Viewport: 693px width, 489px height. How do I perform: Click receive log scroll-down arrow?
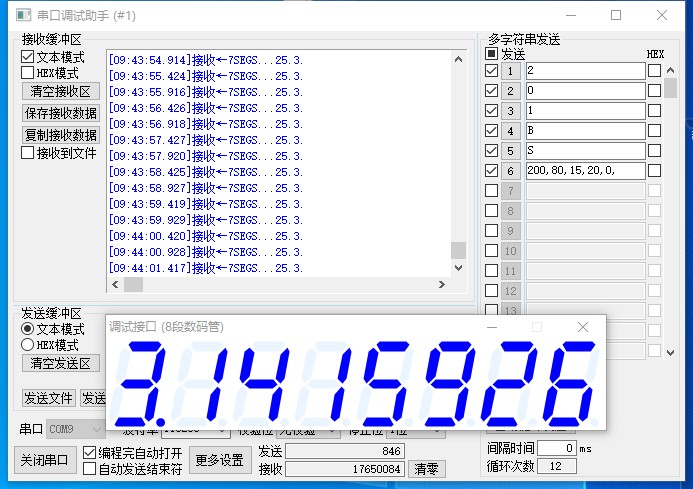click(x=458, y=267)
